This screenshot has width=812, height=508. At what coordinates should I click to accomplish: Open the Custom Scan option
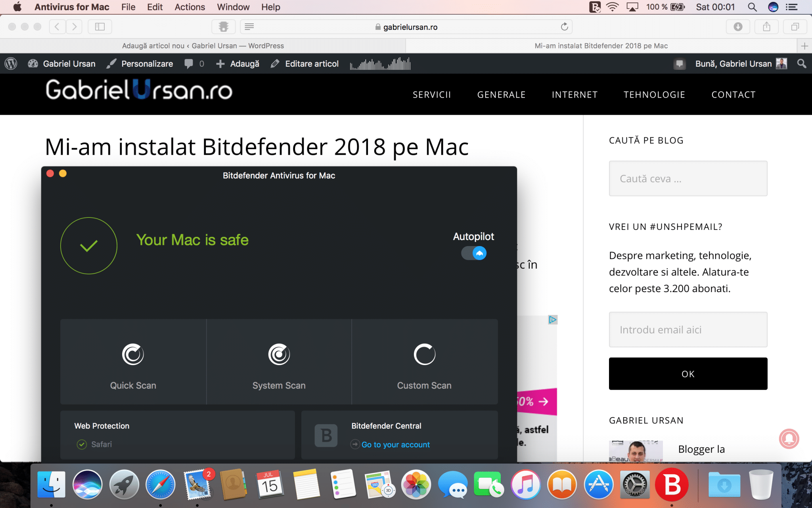pos(425,362)
